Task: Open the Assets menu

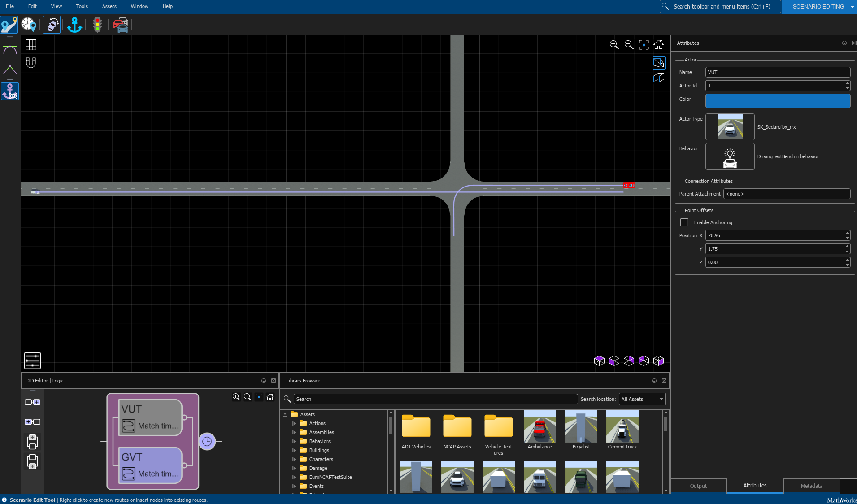Action: 109,6
